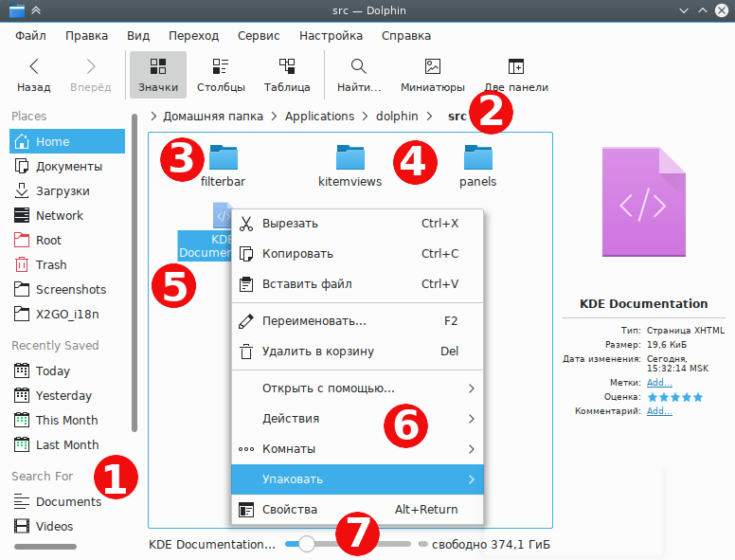This screenshot has width=735, height=560.
Task: Click Add link next to Комментарий
Action: point(659,411)
